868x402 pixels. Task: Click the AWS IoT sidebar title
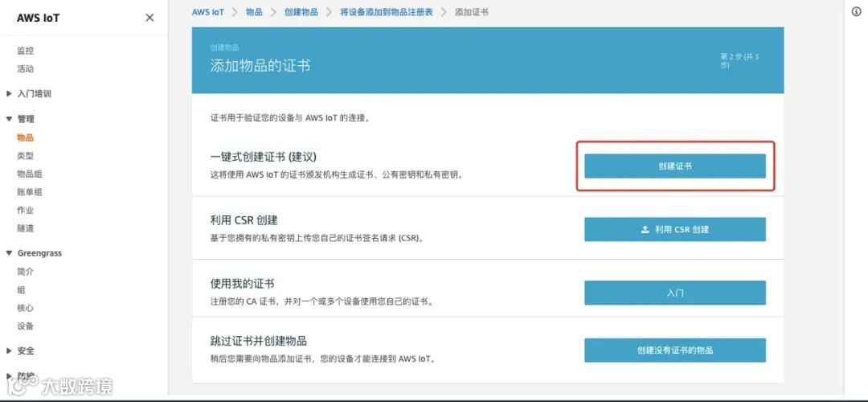pyautogui.click(x=39, y=18)
